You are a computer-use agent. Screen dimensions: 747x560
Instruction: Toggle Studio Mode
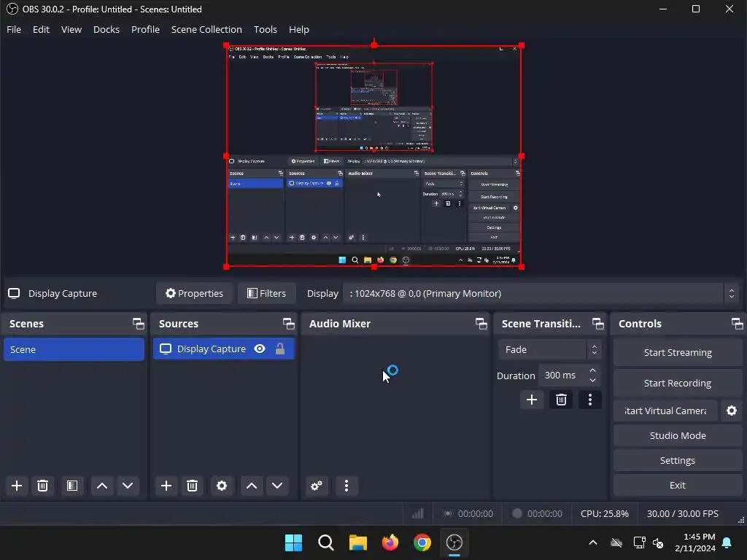pyautogui.click(x=678, y=435)
